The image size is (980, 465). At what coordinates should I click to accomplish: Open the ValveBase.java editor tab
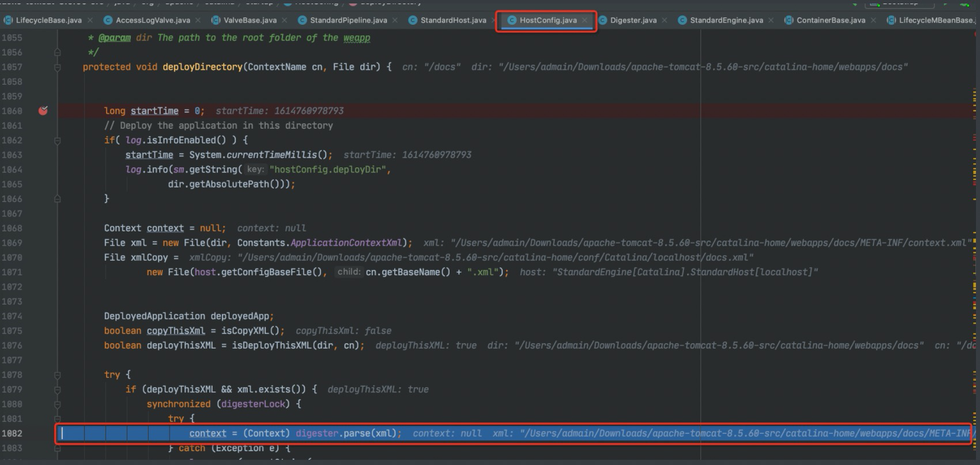tap(250, 20)
